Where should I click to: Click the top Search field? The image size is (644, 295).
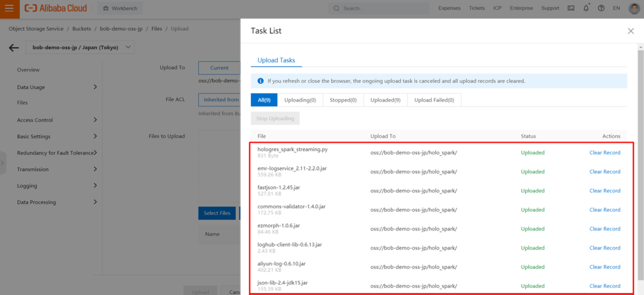click(x=378, y=8)
